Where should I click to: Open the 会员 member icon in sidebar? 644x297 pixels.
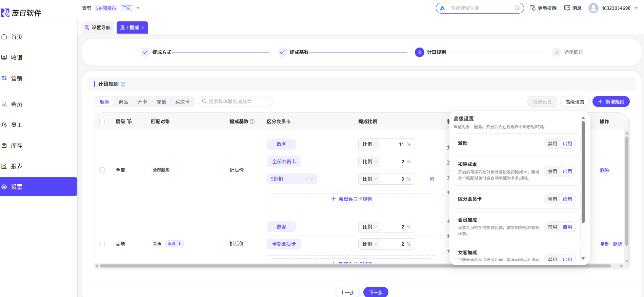(4, 104)
